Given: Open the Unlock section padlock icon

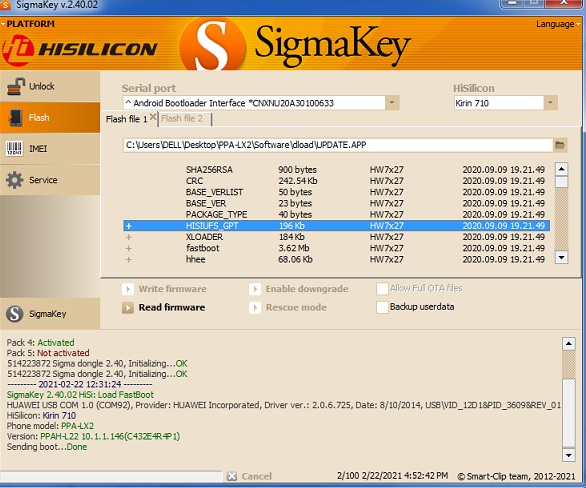Looking at the screenshot, I should point(16,86).
